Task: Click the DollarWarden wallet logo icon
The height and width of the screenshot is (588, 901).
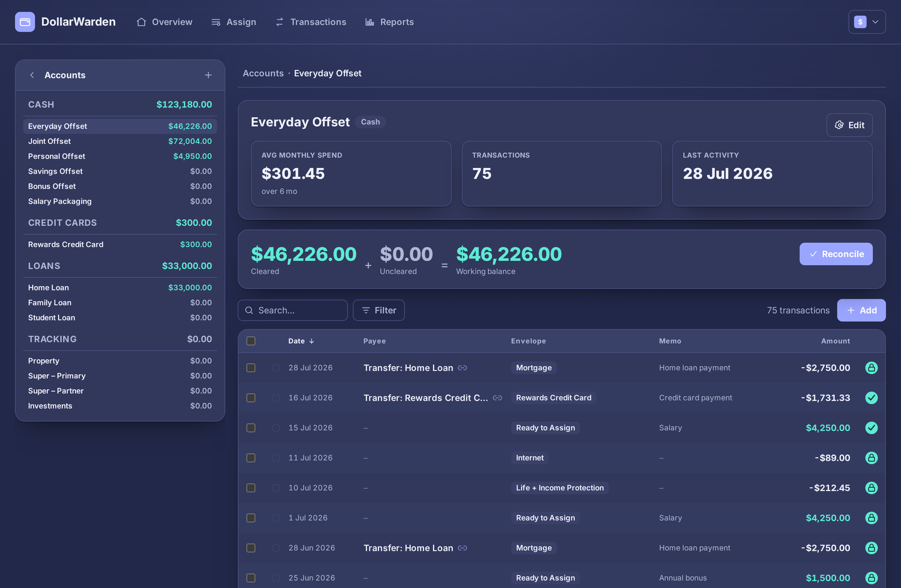Action: tap(25, 22)
